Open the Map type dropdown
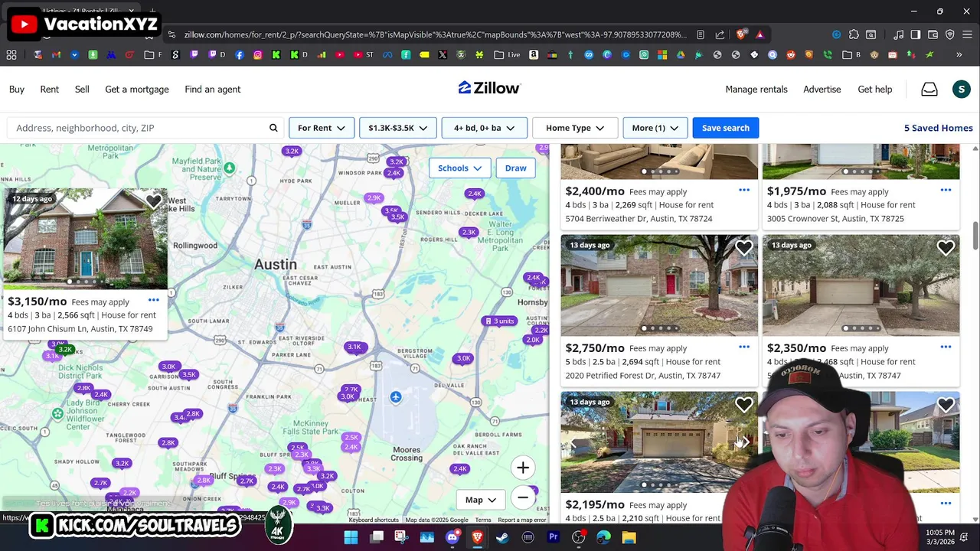The height and width of the screenshot is (551, 980). tap(481, 500)
